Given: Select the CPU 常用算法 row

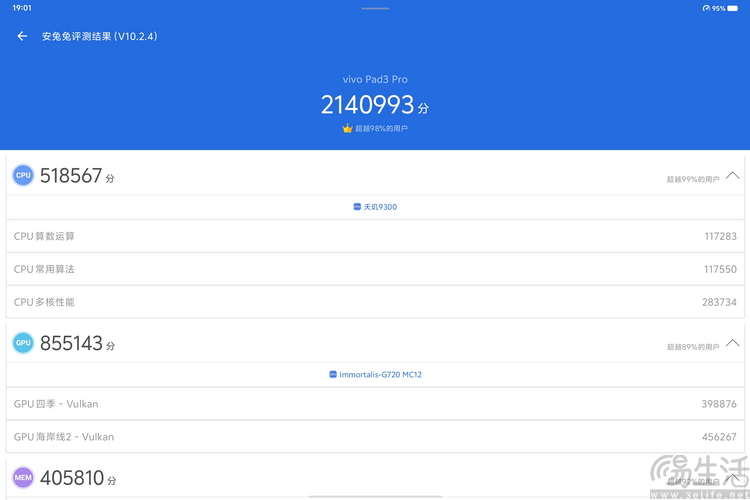Looking at the screenshot, I should [x=375, y=269].
